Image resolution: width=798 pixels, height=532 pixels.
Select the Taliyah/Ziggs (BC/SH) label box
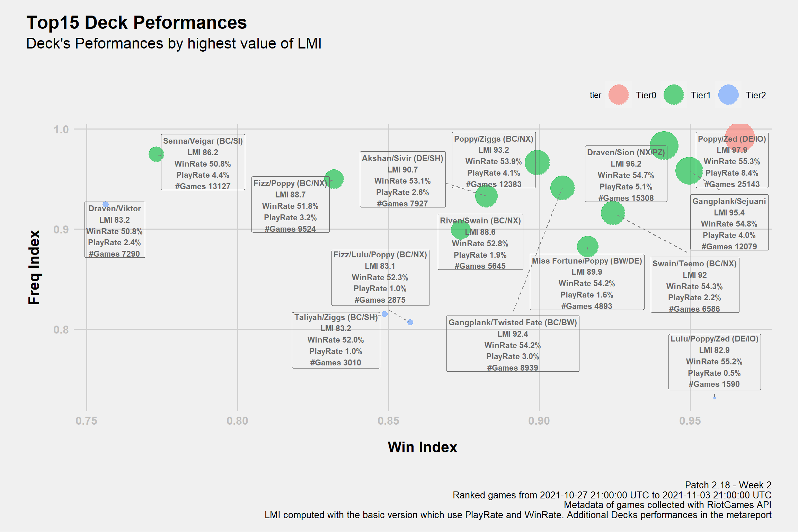pyautogui.click(x=336, y=340)
